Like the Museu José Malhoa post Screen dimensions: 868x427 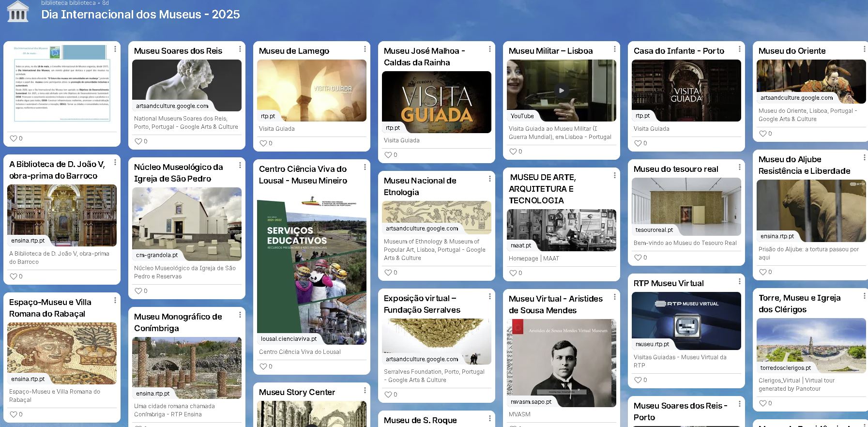[x=388, y=155]
